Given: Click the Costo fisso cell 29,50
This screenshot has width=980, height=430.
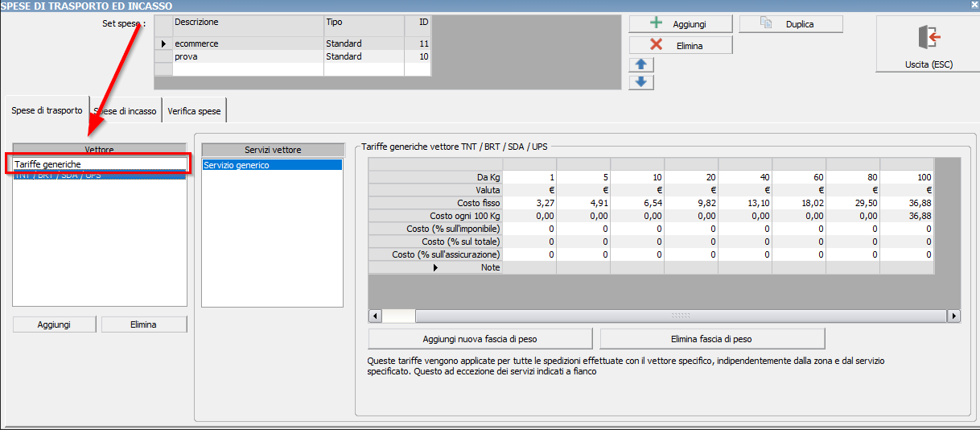Looking at the screenshot, I should (x=853, y=202).
